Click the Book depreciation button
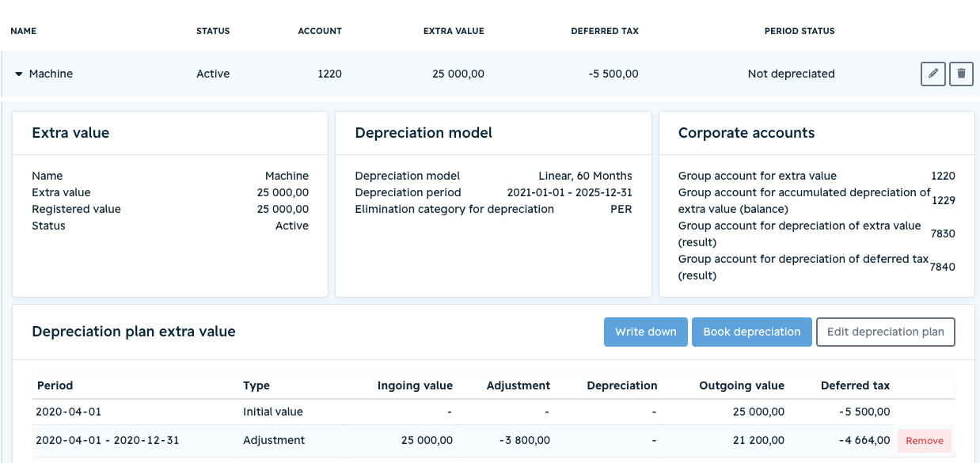 [x=752, y=332]
